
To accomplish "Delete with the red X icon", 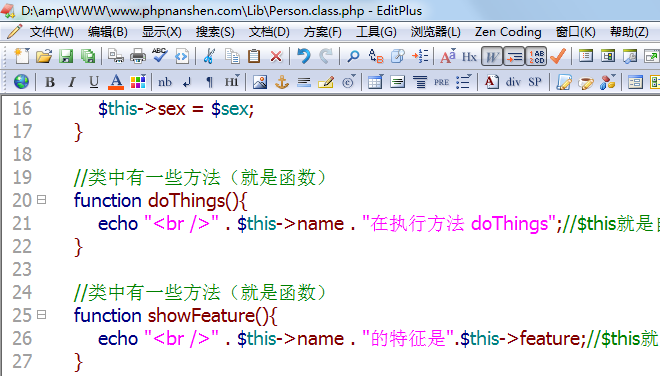I will coord(276,56).
